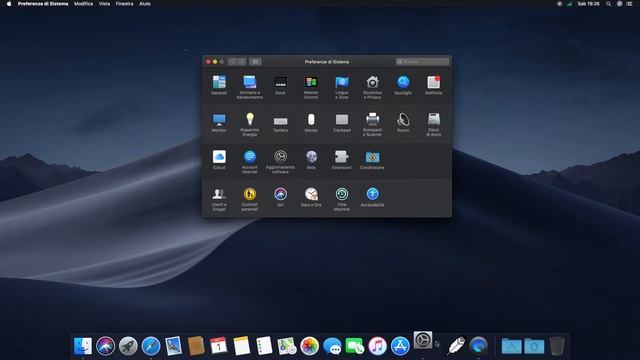Open the Rete network preferences
The width and height of the screenshot is (640, 360).
[x=311, y=160]
